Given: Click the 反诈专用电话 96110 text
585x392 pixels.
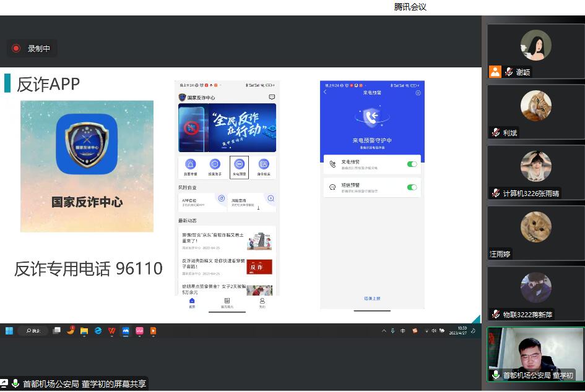Looking at the screenshot, I should point(89,268).
